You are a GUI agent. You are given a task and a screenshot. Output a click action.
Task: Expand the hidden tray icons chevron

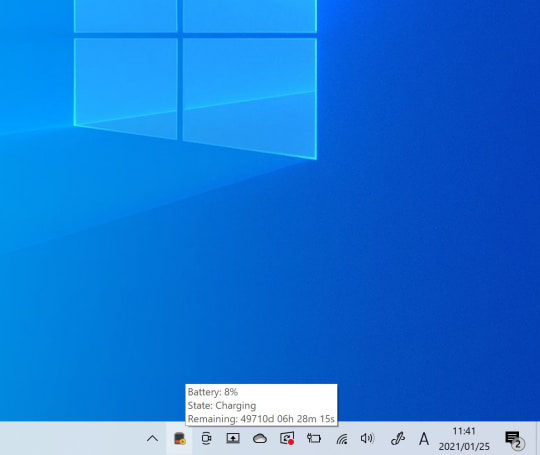152,438
